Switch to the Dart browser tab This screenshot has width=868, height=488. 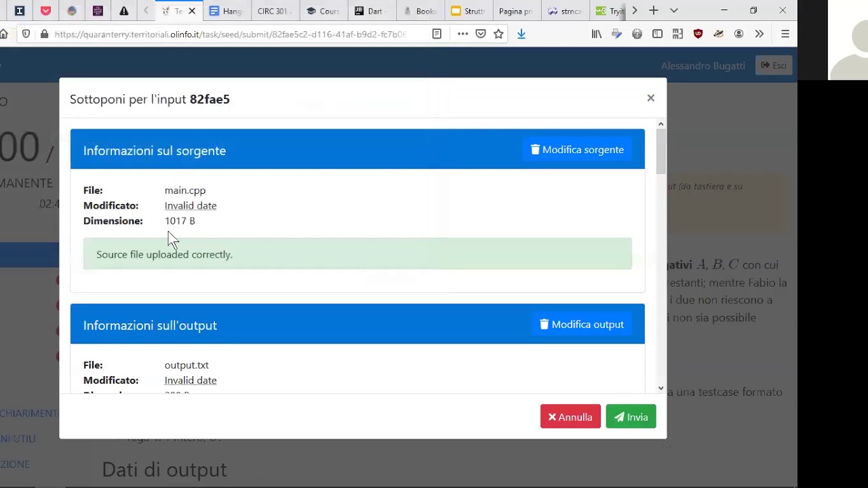[371, 11]
